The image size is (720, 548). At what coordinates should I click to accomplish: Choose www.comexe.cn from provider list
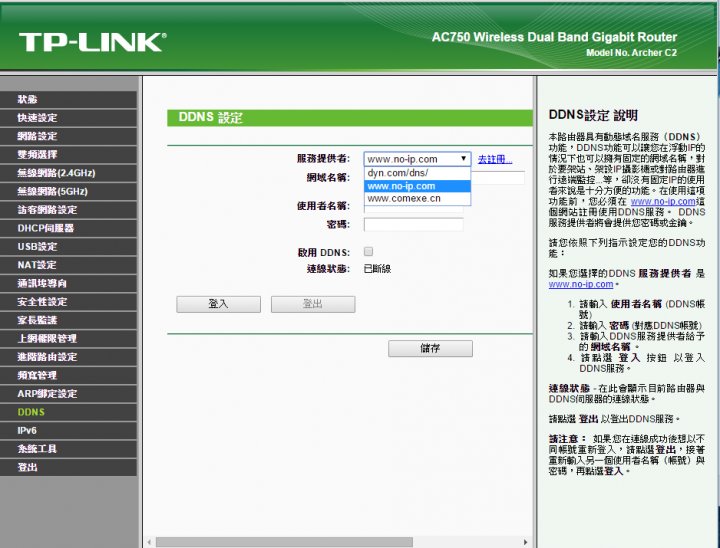click(x=417, y=198)
